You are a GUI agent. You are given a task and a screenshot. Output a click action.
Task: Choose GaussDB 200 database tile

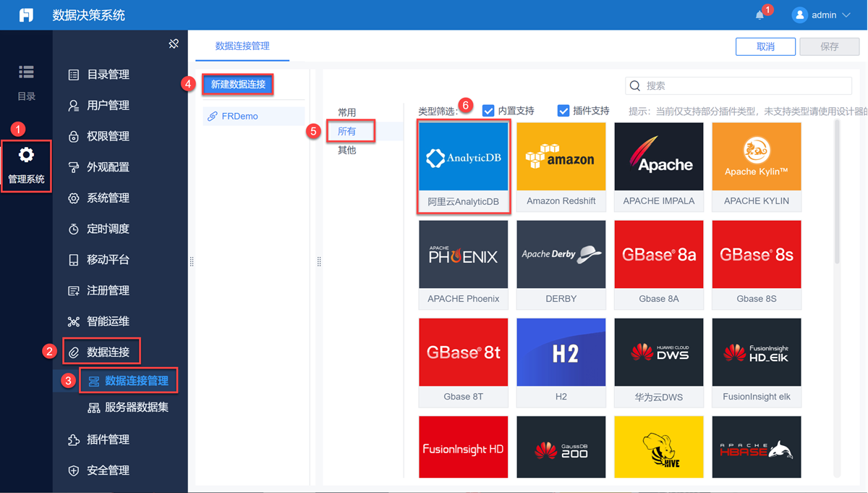pyautogui.click(x=561, y=447)
